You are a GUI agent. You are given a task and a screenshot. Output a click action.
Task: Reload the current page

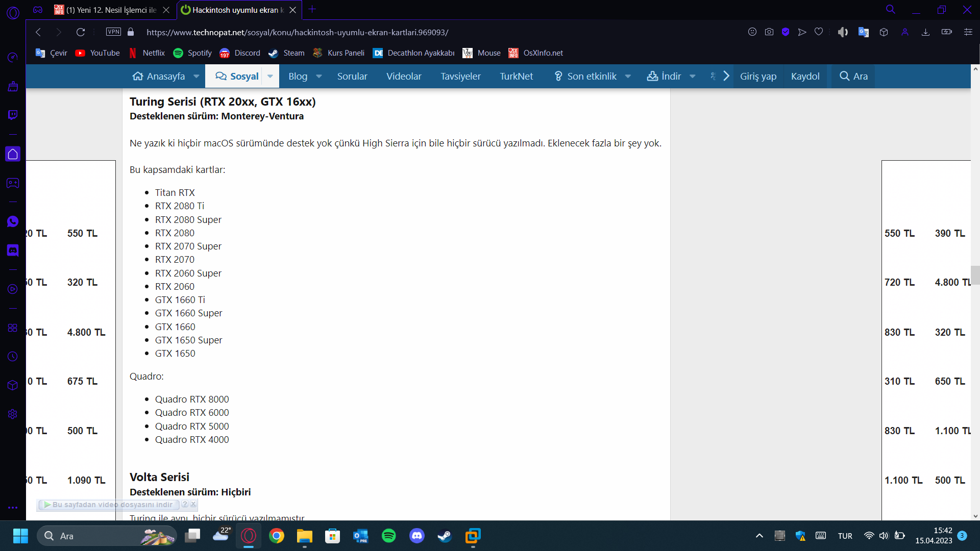tap(81, 32)
